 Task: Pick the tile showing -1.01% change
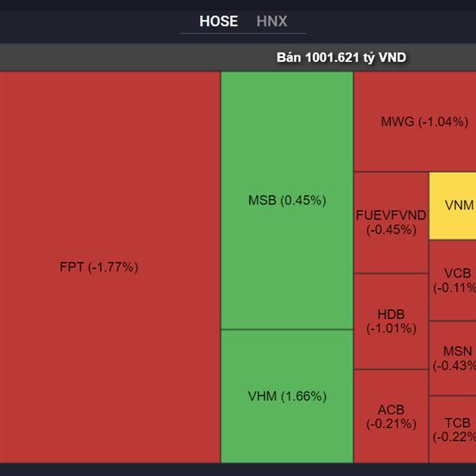coord(391,321)
